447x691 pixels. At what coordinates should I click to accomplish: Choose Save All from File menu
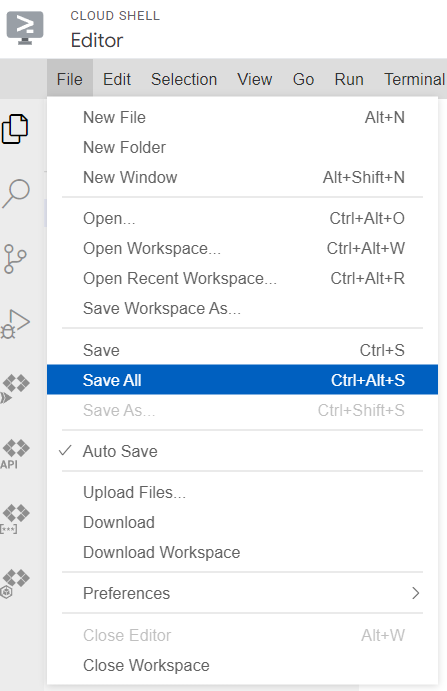coord(242,380)
